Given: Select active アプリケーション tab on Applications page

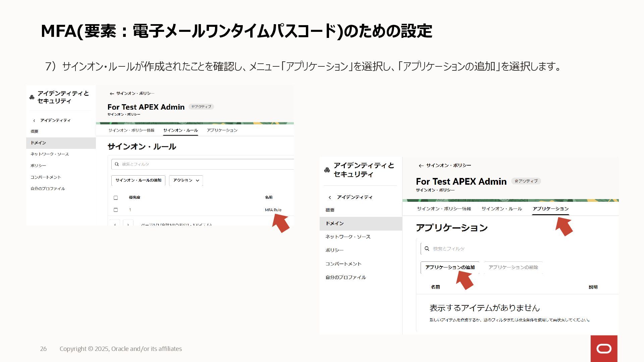Looking at the screenshot, I should pos(550,209).
